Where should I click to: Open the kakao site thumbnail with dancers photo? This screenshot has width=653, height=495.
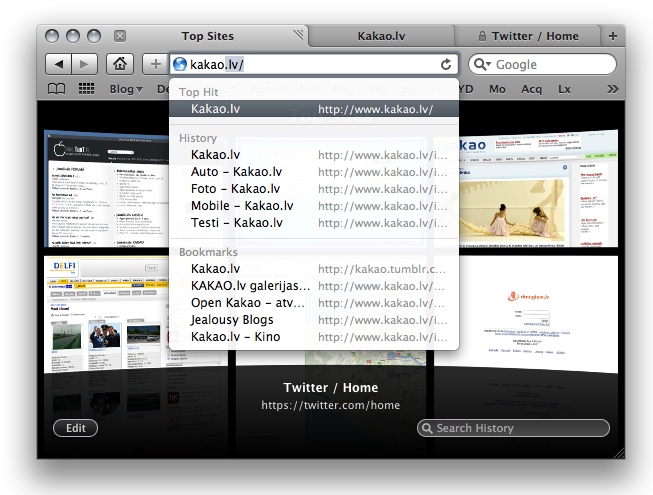click(x=538, y=189)
